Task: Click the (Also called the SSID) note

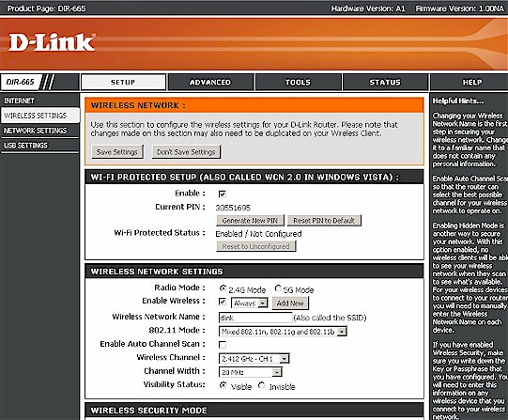Action: (330, 318)
